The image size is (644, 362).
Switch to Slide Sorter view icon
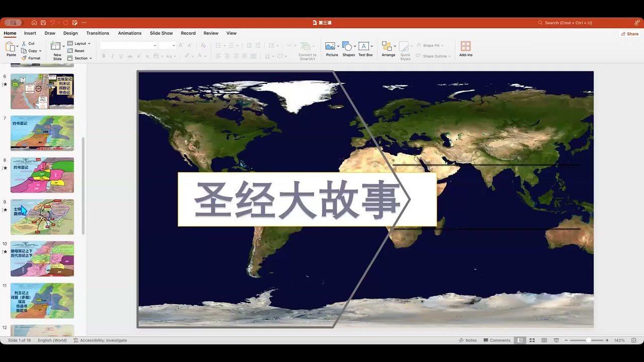(x=532, y=340)
